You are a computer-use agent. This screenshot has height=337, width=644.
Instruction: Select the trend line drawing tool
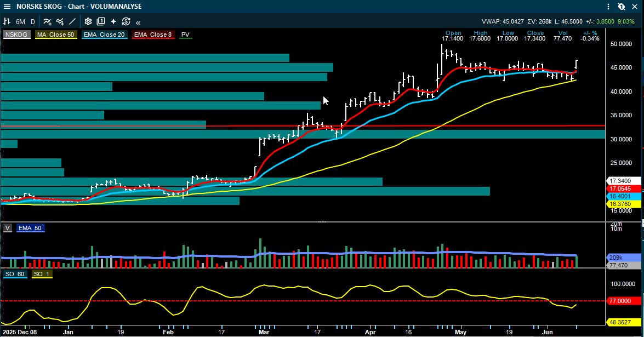tap(72, 21)
